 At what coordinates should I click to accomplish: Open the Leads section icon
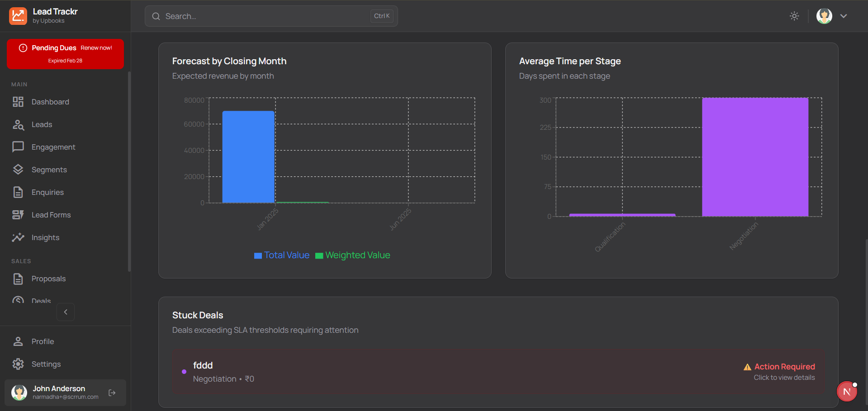[x=18, y=124]
